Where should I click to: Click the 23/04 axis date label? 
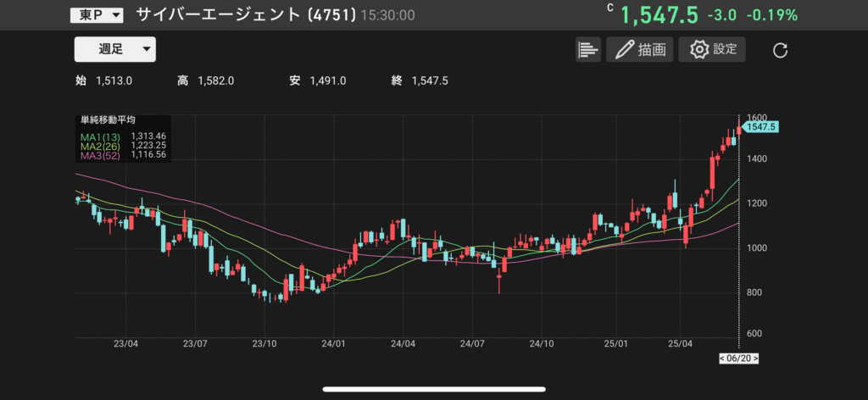tap(125, 343)
